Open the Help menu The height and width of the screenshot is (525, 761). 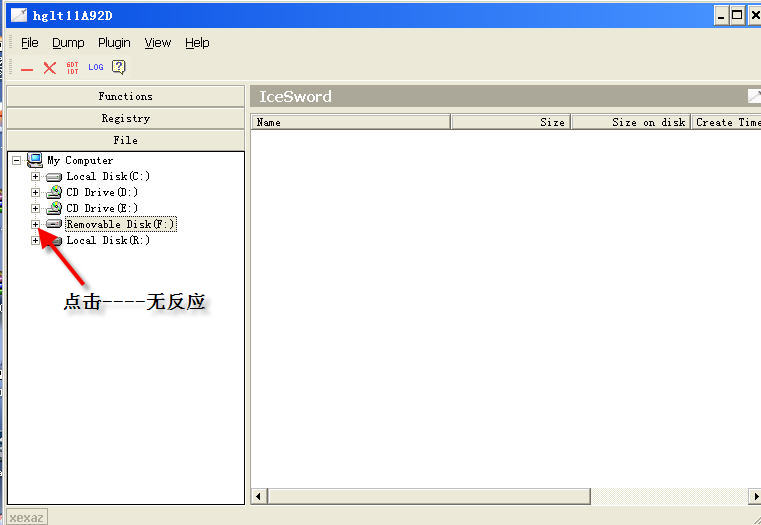coord(197,43)
